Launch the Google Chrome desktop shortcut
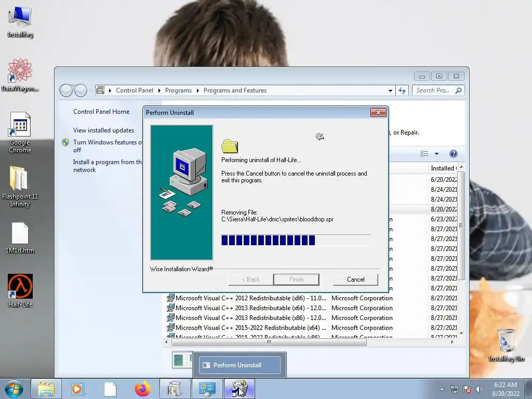The height and width of the screenshot is (399, 532). tap(20, 132)
